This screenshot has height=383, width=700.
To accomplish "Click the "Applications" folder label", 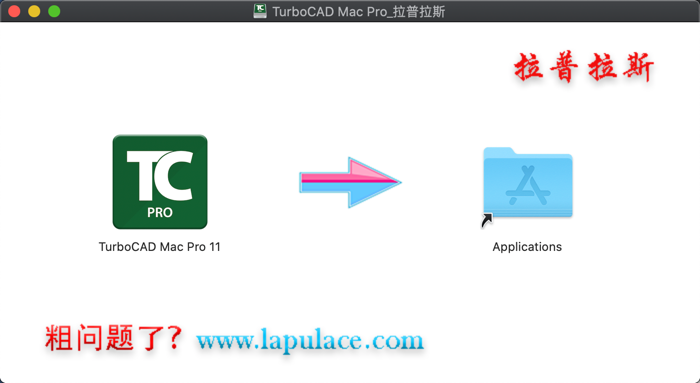I will pyautogui.click(x=527, y=247).
